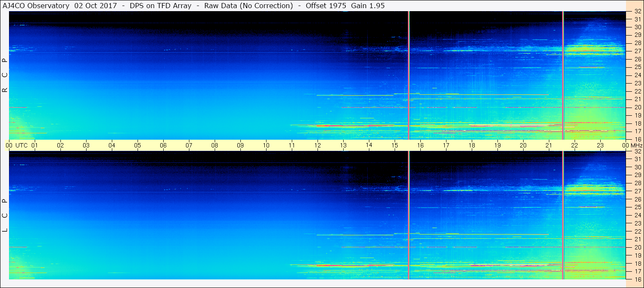Click hour mark 18 on time axis
Screen dimensions: 644x288
(x=472, y=145)
